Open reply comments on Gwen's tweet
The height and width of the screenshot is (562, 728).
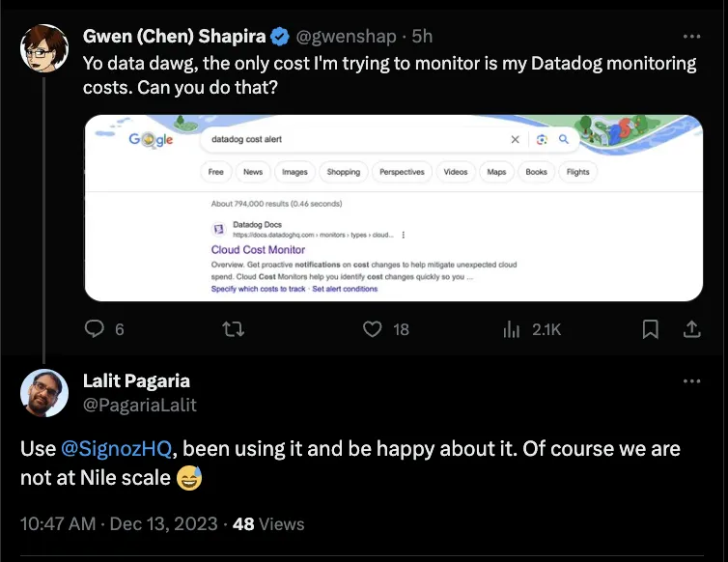click(x=95, y=329)
